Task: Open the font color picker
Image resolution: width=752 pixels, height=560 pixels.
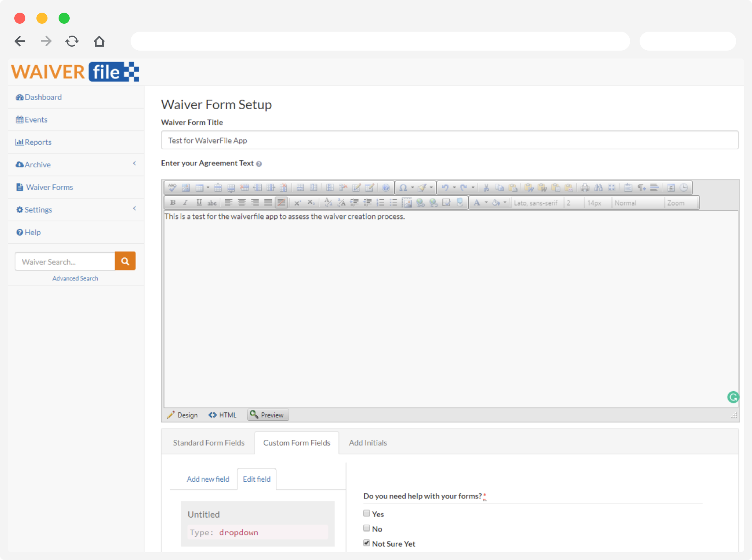Action: pyautogui.click(x=477, y=202)
